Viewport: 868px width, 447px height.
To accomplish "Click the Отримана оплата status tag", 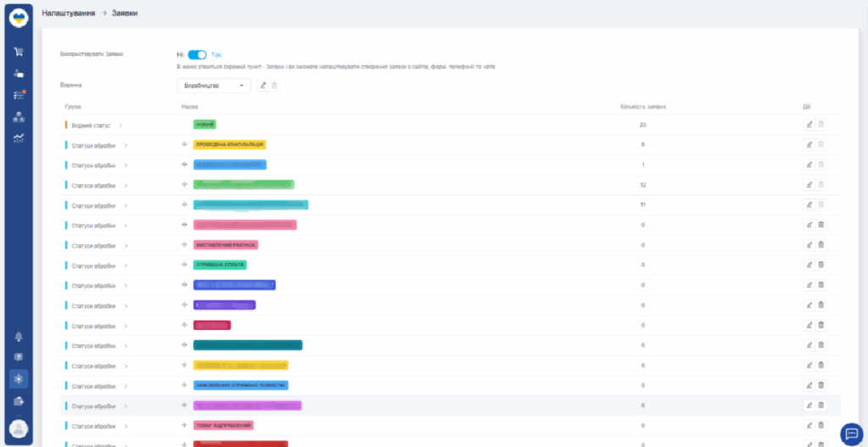I will click(220, 265).
